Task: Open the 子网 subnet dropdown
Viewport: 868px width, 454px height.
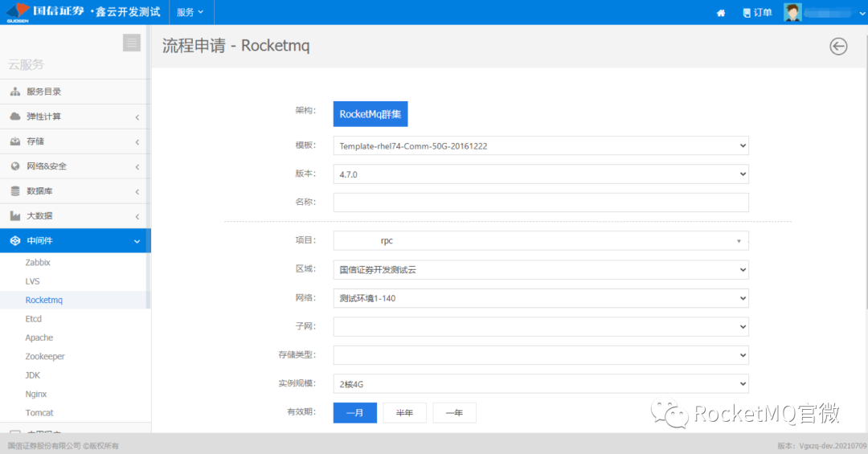Action: click(541, 327)
